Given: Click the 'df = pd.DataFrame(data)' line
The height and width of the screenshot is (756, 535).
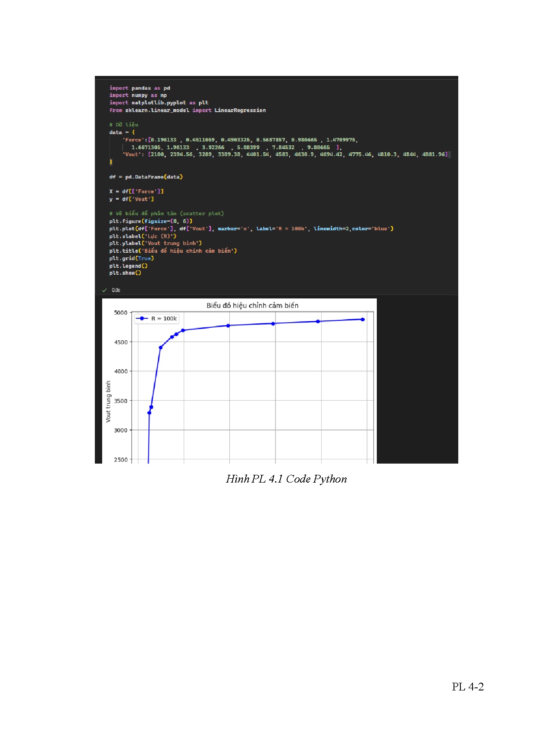Looking at the screenshot, I should [146, 177].
